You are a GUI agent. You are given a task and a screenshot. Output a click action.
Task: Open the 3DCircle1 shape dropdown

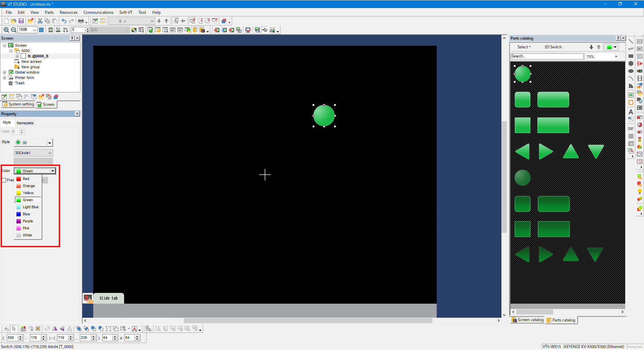[x=50, y=153]
